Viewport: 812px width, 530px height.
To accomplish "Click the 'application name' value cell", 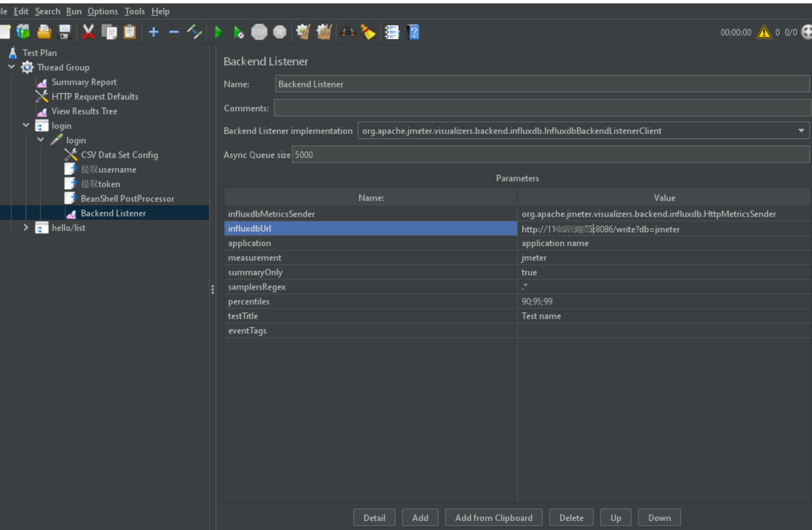I will [x=664, y=243].
